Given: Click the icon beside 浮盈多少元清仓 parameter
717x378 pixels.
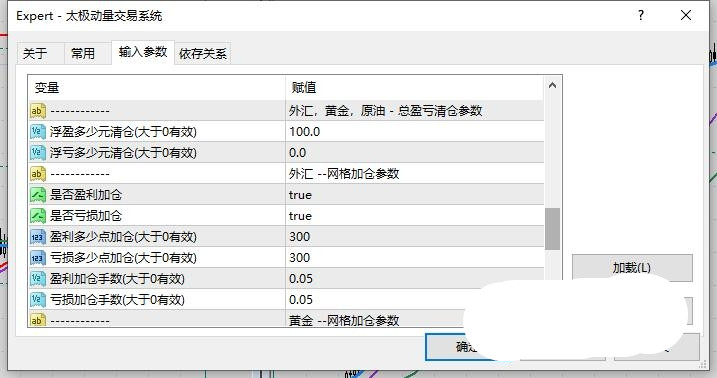Looking at the screenshot, I should [x=38, y=132].
